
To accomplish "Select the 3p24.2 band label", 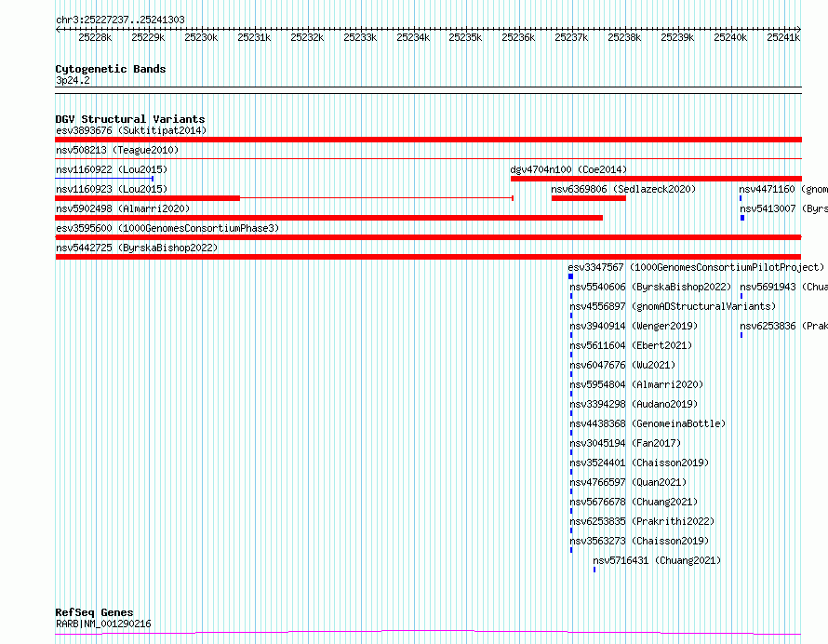I will click(73, 81).
